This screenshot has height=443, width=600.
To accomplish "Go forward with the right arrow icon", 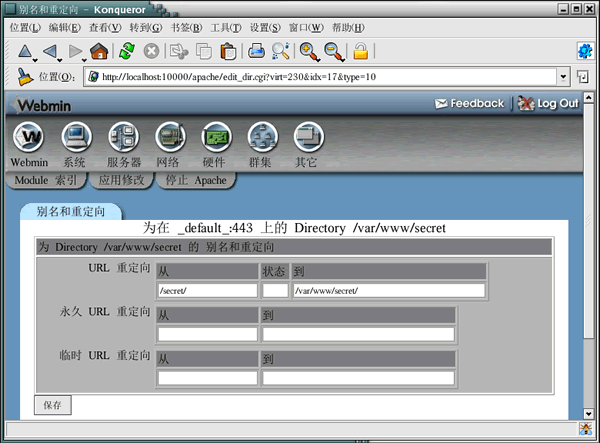I will pos(75,51).
